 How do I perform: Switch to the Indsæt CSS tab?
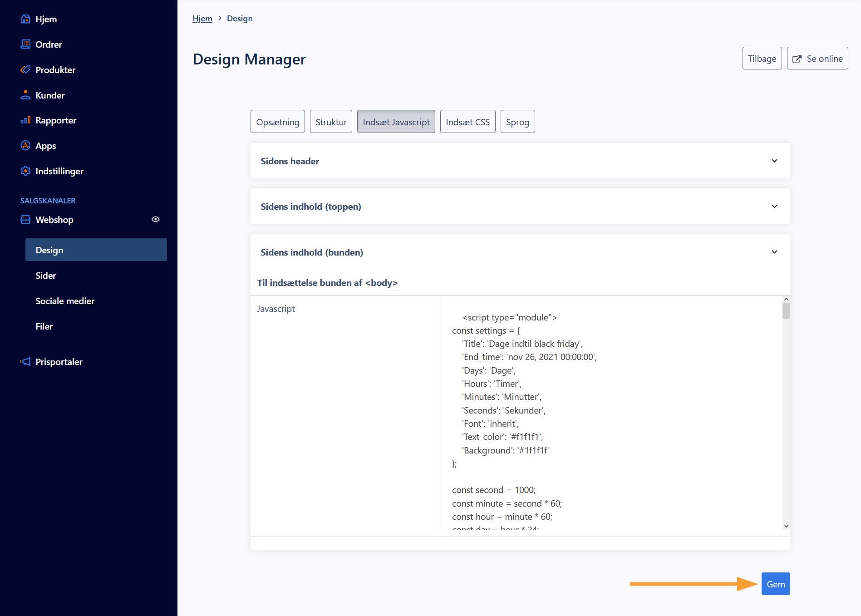click(467, 122)
